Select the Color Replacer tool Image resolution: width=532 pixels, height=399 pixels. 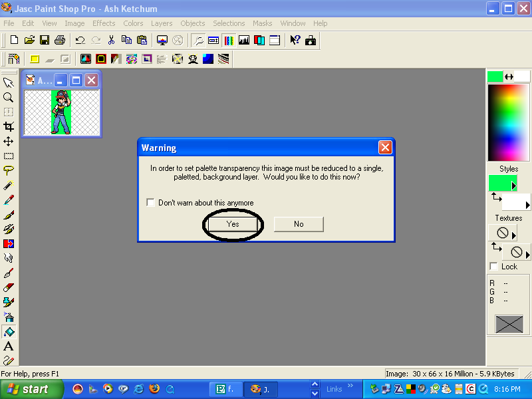tap(9, 243)
